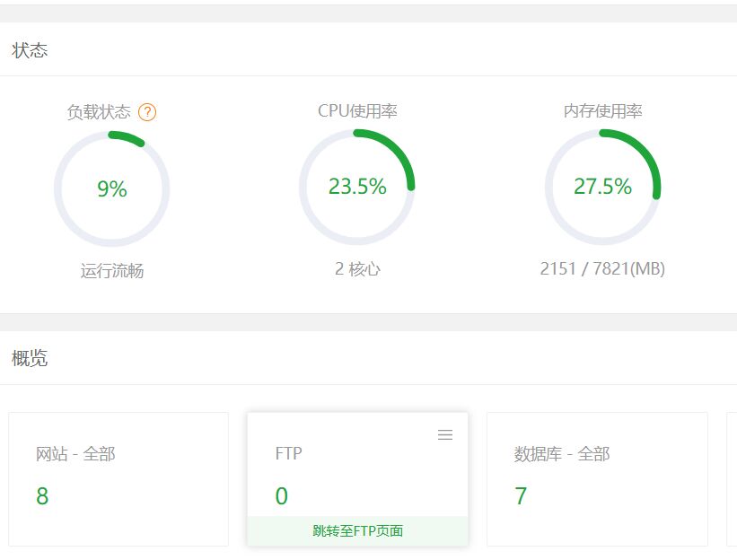Click the 内存使用率 label

[603, 111]
